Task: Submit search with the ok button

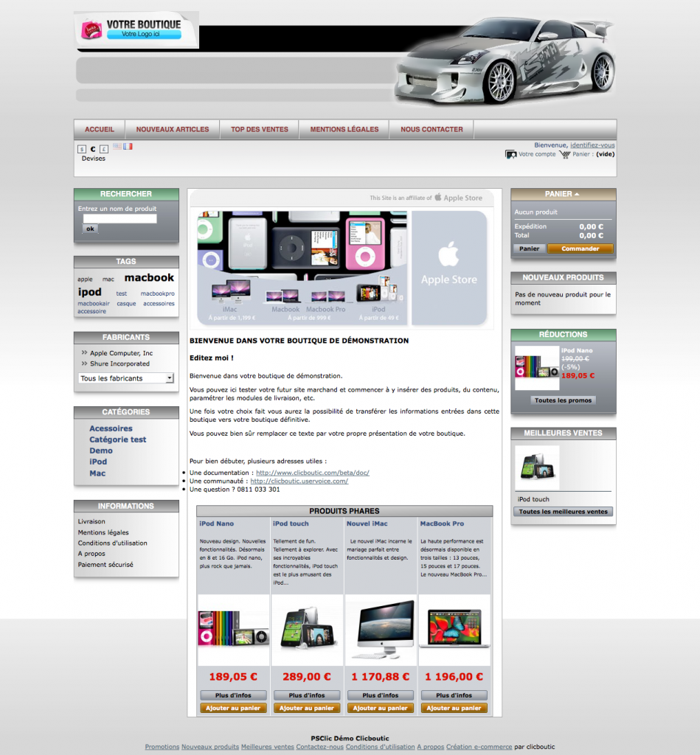Action: (x=90, y=229)
